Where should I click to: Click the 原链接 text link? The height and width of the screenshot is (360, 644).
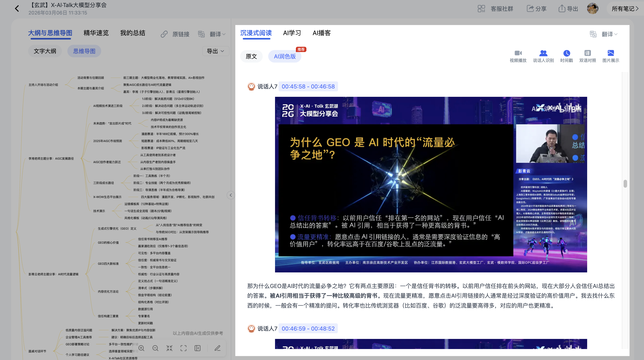click(x=181, y=34)
